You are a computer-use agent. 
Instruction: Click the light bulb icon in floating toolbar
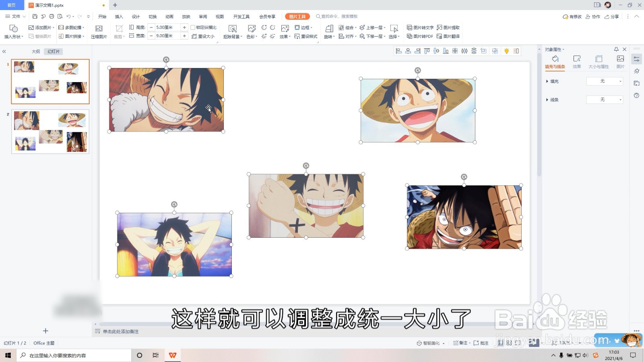(x=506, y=51)
